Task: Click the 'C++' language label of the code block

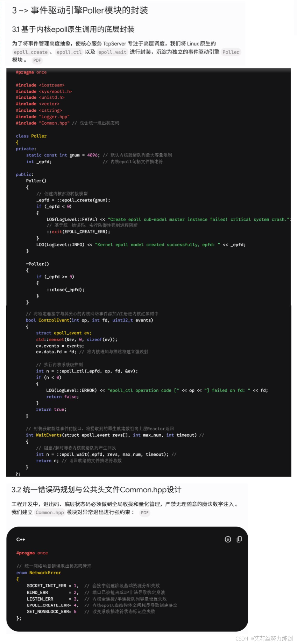Action: [21, 540]
